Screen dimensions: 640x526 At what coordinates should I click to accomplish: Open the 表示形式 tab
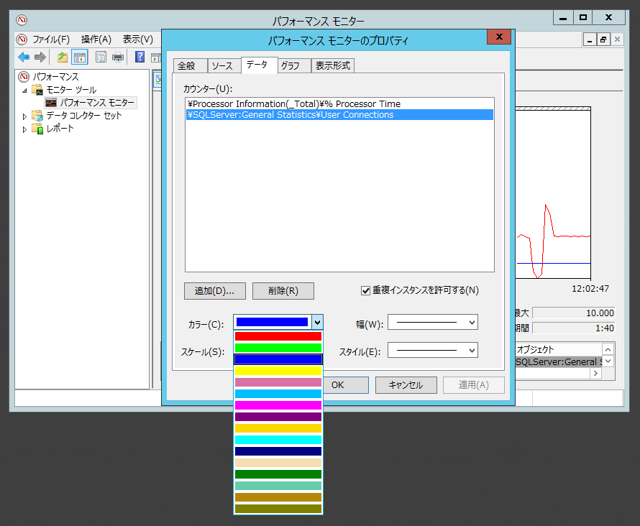tap(333, 66)
